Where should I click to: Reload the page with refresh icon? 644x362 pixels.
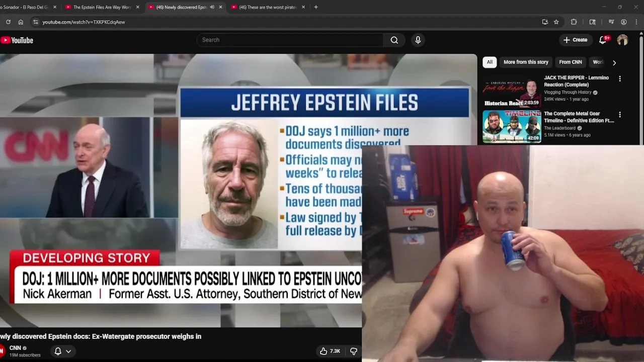(8, 22)
